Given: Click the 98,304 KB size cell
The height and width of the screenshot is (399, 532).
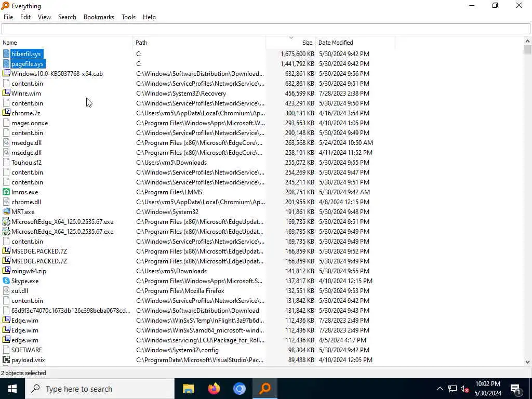Looking at the screenshot, I should 301,350.
